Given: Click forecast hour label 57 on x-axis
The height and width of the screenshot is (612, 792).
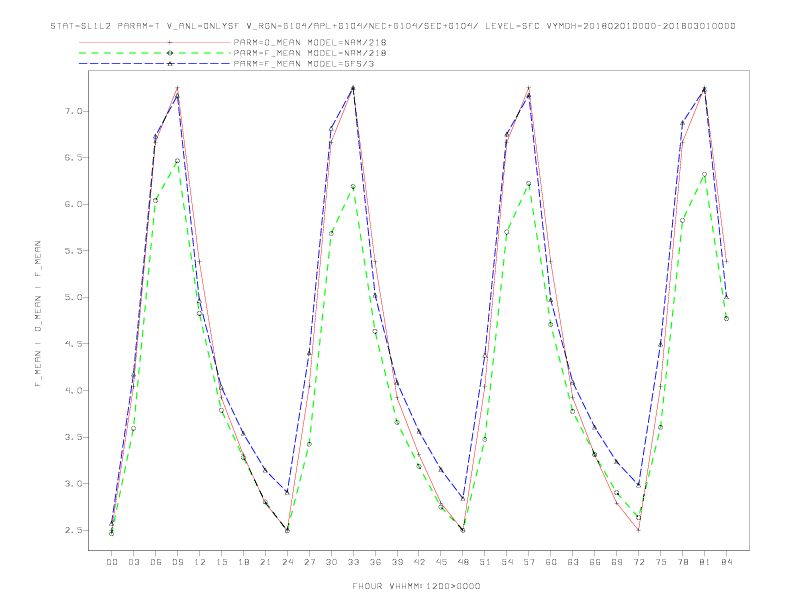Looking at the screenshot, I should point(529,562).
